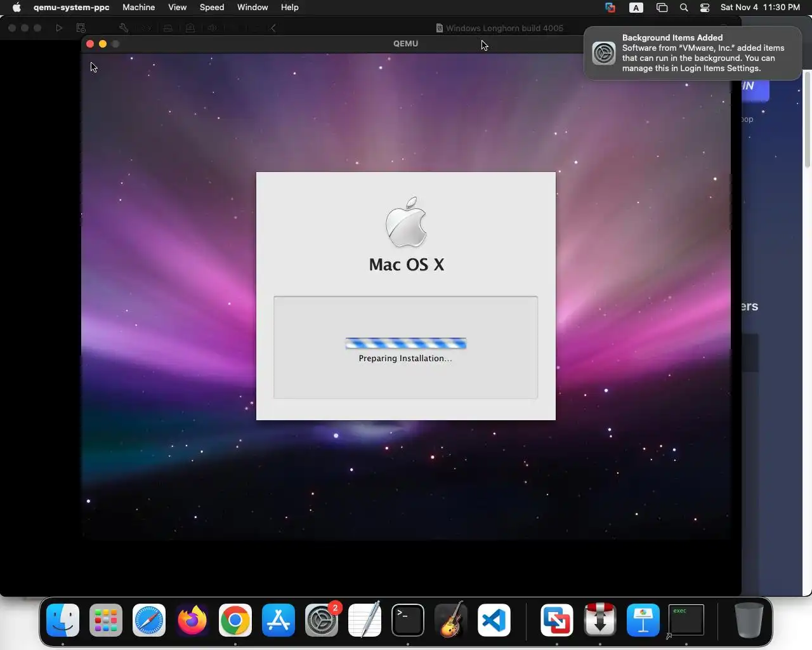Click the back chevron in background VM toolbar
Image resolution: width=812 pixels, height=650 pixels.
pyautogui.click(x=273, y=28)
